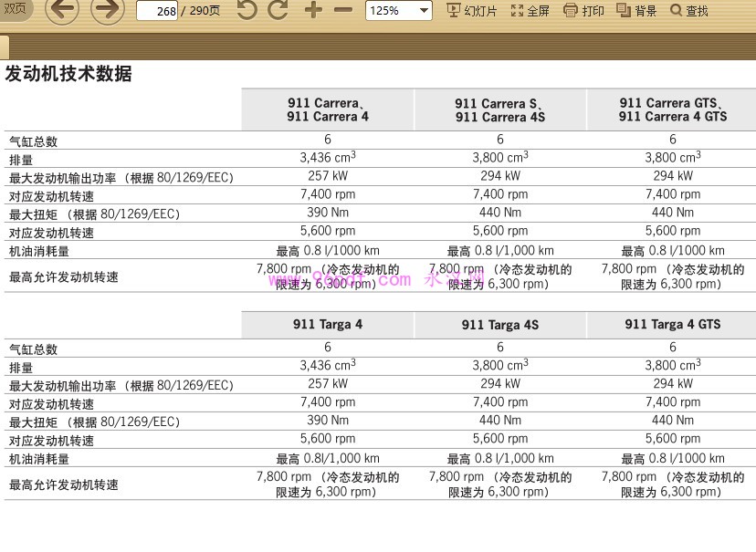This screenshot has height=552, width=756.
Task: Zoom in with the plus icon
Action: (313, 10)
